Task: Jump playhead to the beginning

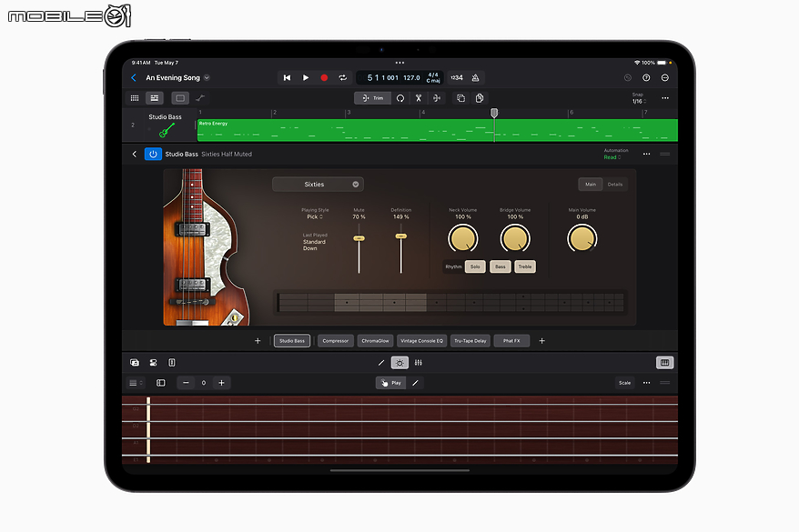Action: [x=287, y=78]
